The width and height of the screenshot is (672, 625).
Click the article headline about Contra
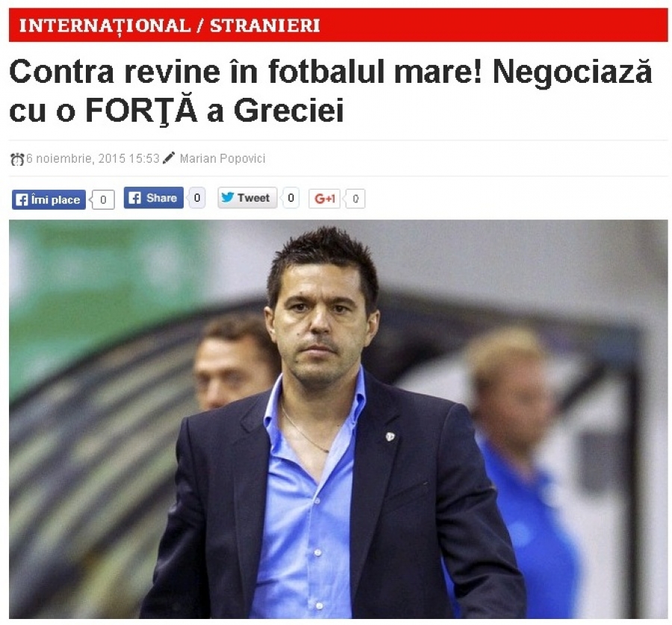tap(331, 90)
